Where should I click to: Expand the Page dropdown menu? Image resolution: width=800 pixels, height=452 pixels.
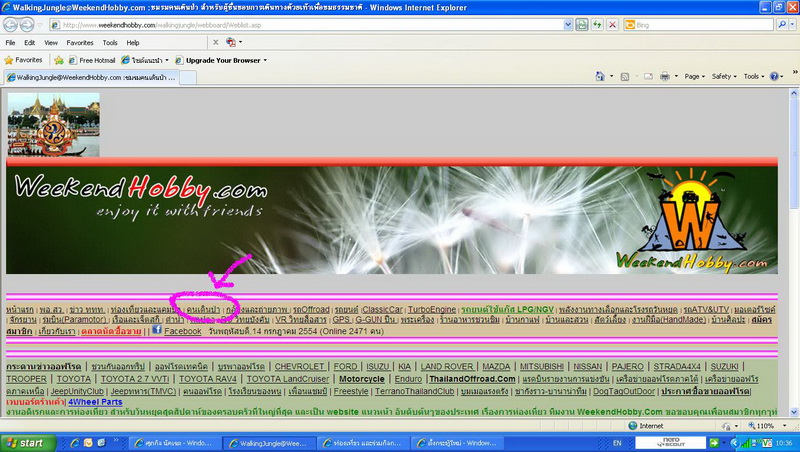pos(694,76)
